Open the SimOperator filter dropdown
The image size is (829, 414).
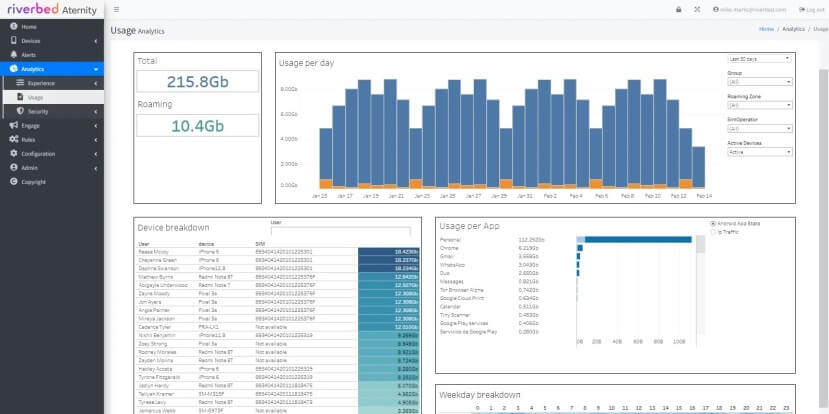757,129
